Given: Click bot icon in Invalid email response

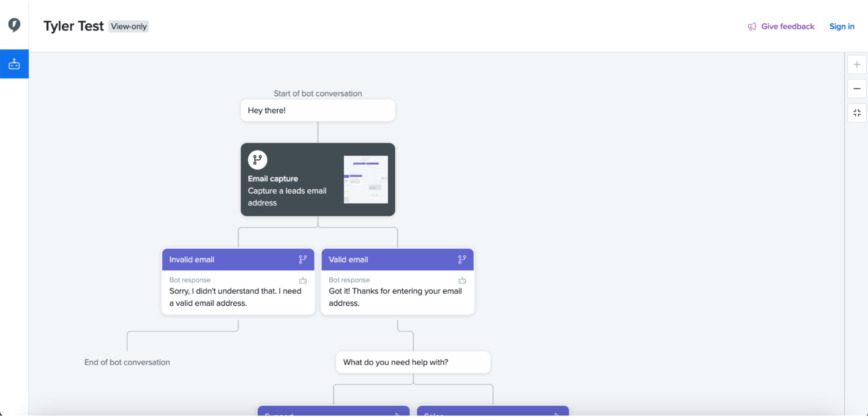Looking at the screenshot, I should tap(303, 280).
